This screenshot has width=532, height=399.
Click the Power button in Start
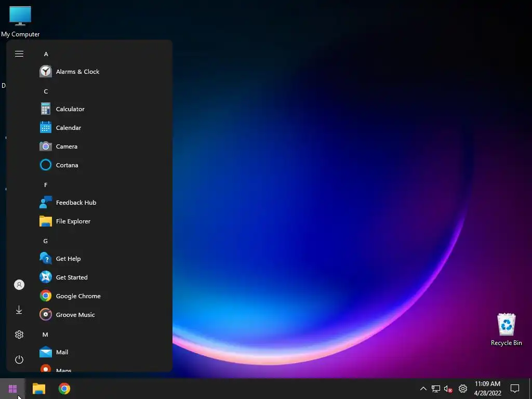pos(19,360)
